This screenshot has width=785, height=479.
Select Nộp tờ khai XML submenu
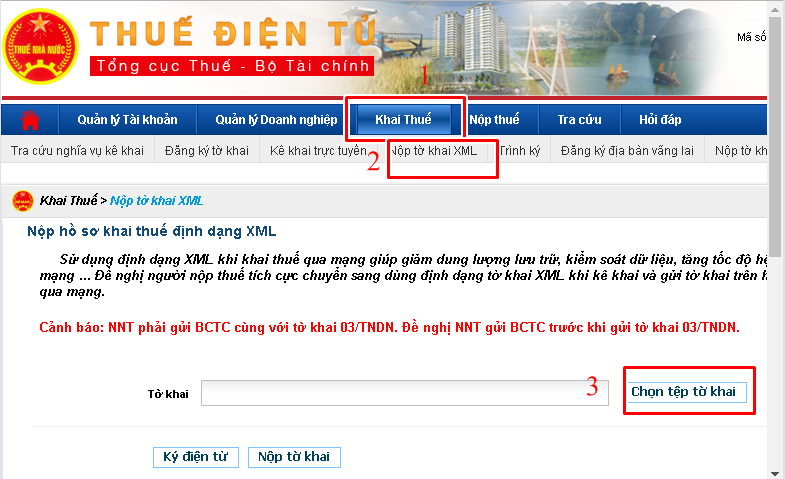pos(434,151)
